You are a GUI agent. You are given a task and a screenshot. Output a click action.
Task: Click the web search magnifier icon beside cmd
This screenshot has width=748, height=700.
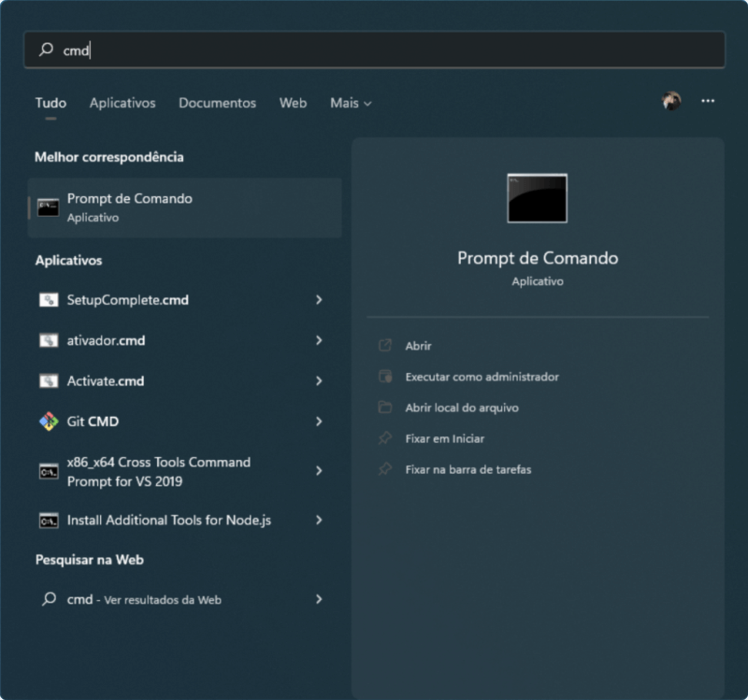[x=49, y=599]
